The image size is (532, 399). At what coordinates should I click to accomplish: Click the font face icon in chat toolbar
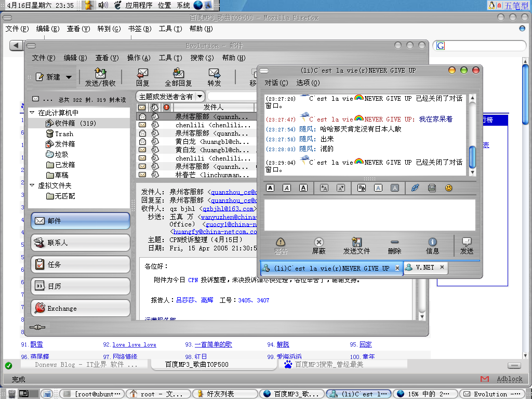point(362,188)
